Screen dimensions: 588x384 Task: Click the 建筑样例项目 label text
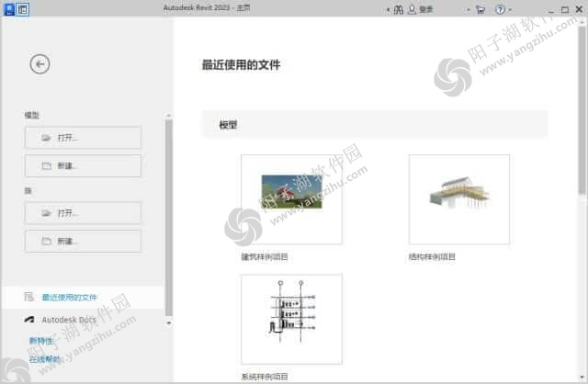(x=265, y=257)
